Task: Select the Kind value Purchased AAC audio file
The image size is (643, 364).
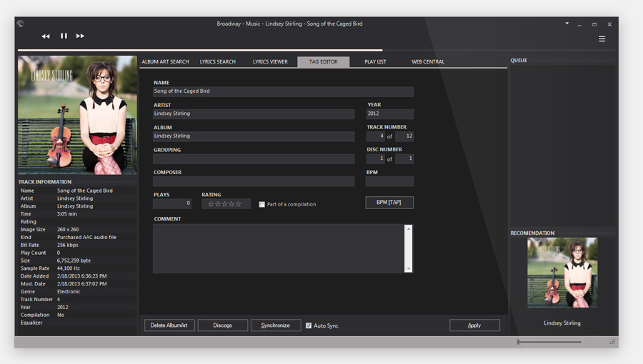Action: (x=86, y=237)
